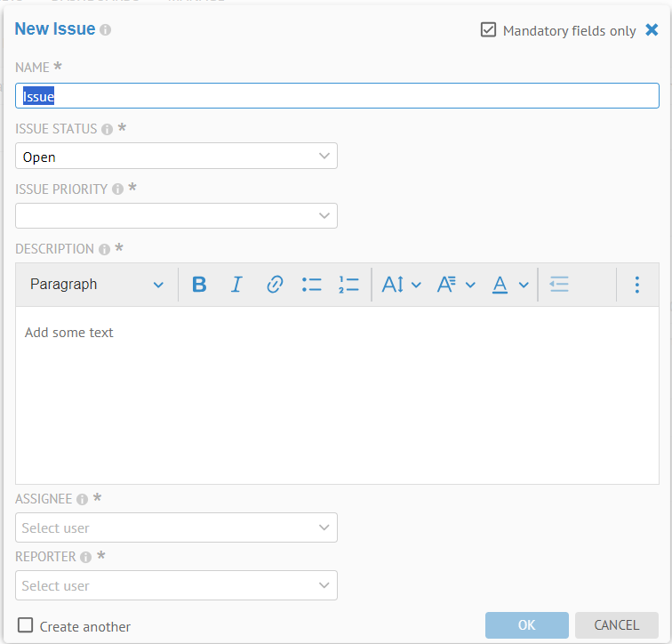Open more options three-dot menu
Viewport: 672px width, 644px height.
point(636,285)
